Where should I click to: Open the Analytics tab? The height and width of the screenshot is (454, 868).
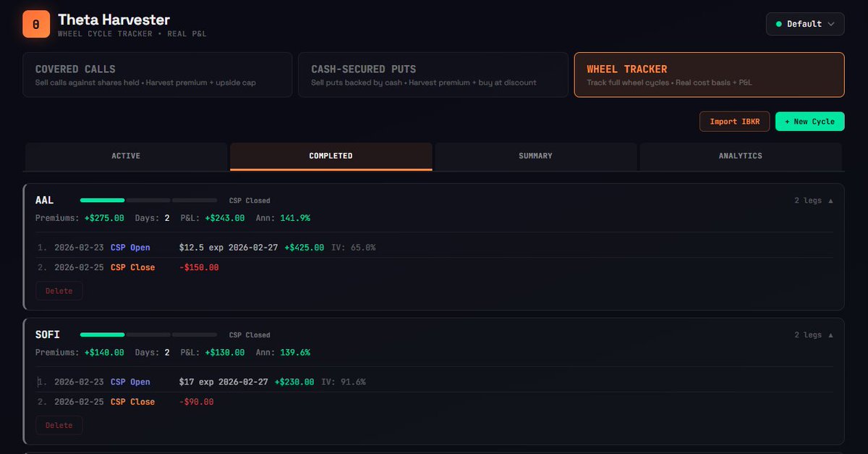(x=740, y=156)
